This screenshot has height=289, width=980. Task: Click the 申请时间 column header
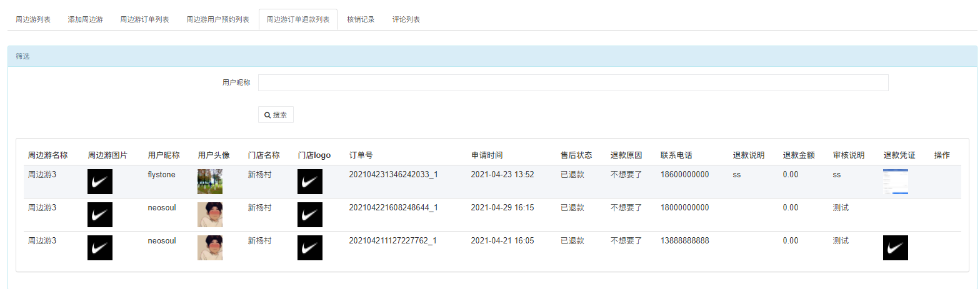(487, 155)
